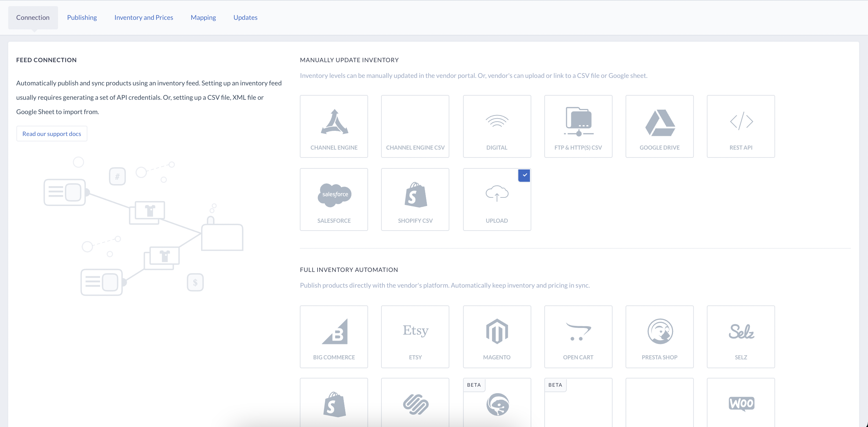Pick the WooCommerce logo card
This screenshot has width=868, height=427.
coord(741,402)
